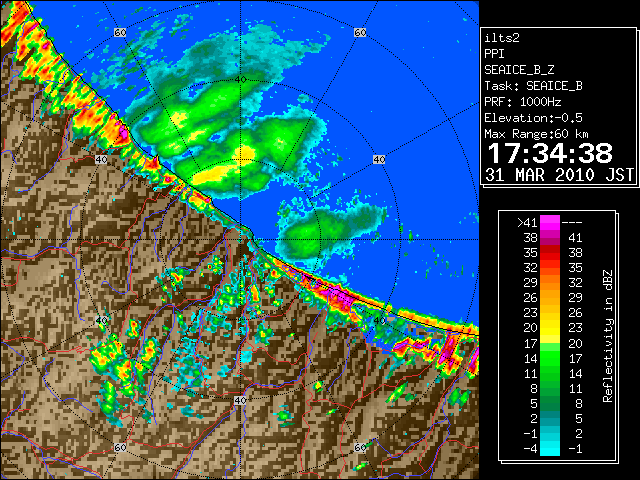
Task: Select the 'Elevation:-0.5' text
Action: tap(533, 118)
